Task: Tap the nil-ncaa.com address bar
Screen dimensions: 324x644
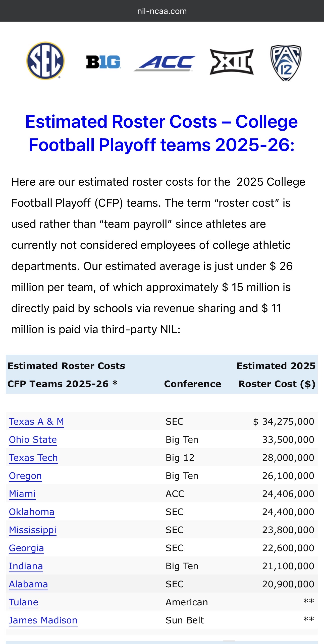Action: pos(162,11)
